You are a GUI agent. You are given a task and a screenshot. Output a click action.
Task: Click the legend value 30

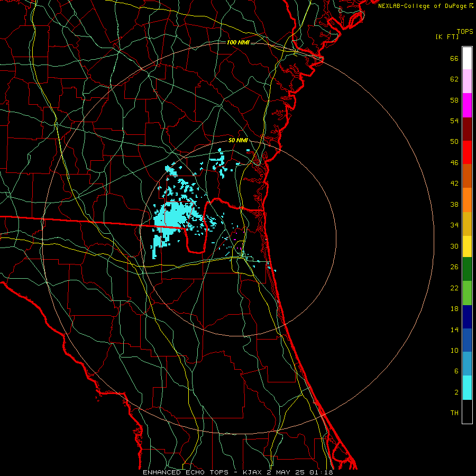[454, 246]
